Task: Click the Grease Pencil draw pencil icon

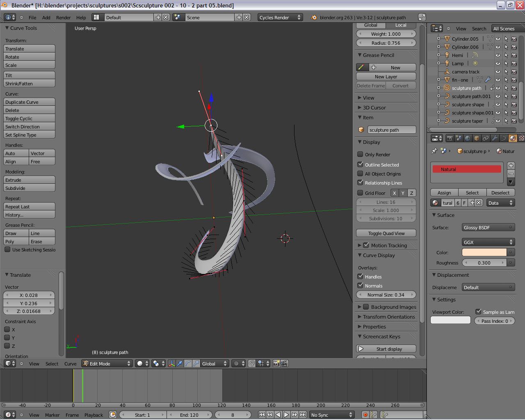Action: (361, 67)
